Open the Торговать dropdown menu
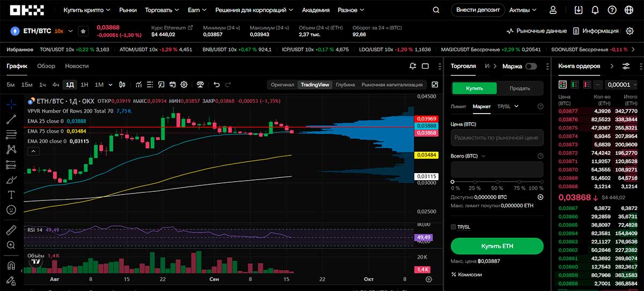Viewport: 644px width, 291px height. (x=162, y=10)
